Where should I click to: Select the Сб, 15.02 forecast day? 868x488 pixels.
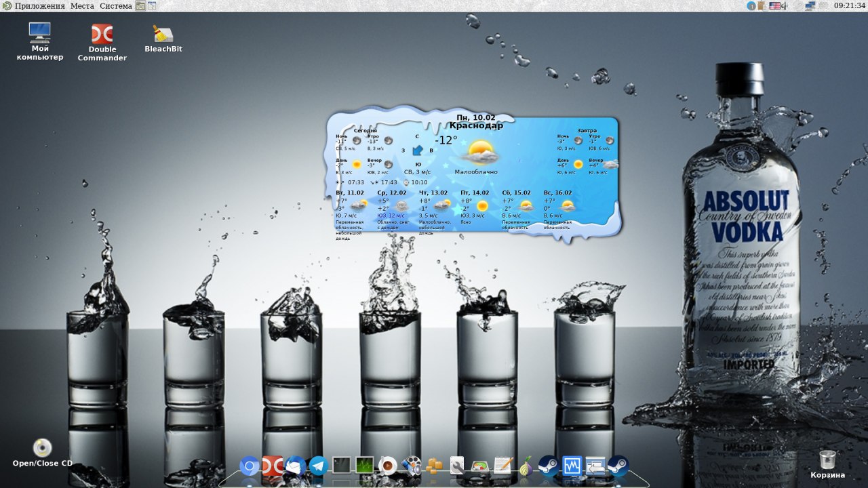pyautogui.click(x=516, y=192)
